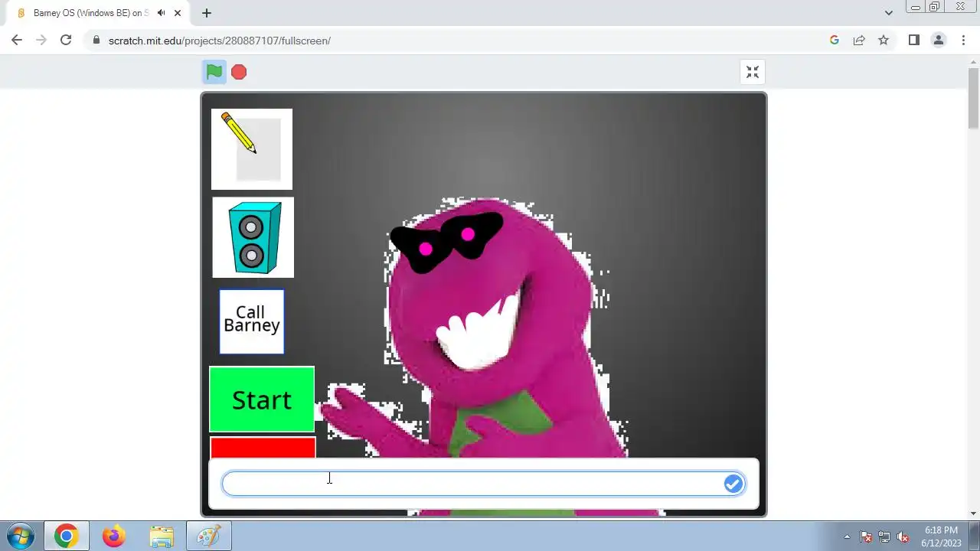The image size is (980, 551).
Task: Open the volume tray icon
Action: coord(903,536)
